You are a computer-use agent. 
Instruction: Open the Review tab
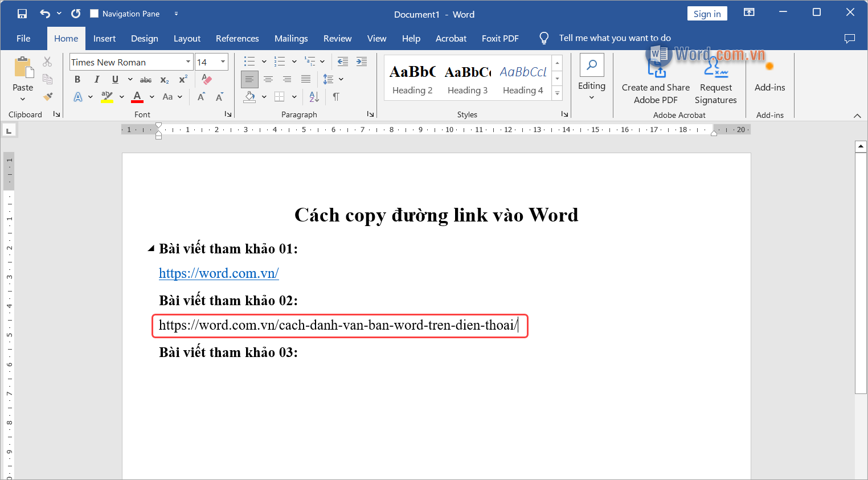[337, 38]
